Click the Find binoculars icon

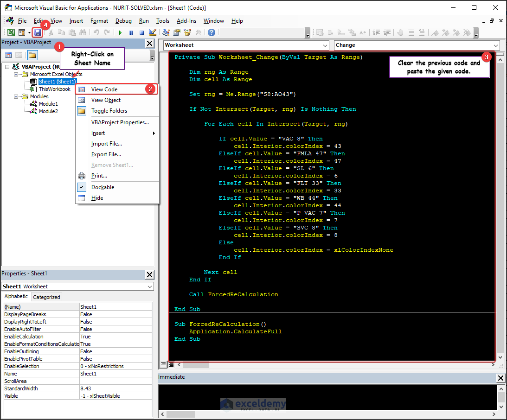pos(83,32)
